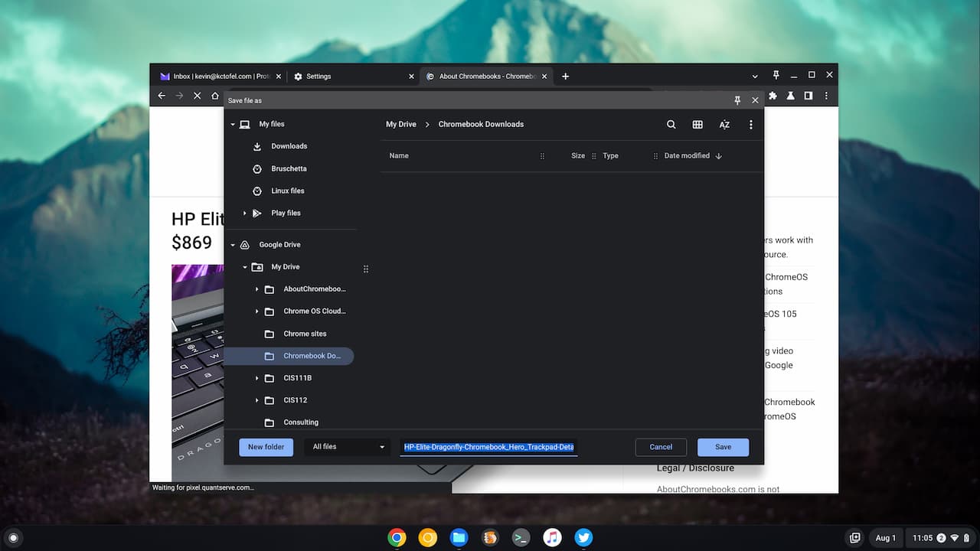Collapse the Google Drive section

[x=233, y=245]
